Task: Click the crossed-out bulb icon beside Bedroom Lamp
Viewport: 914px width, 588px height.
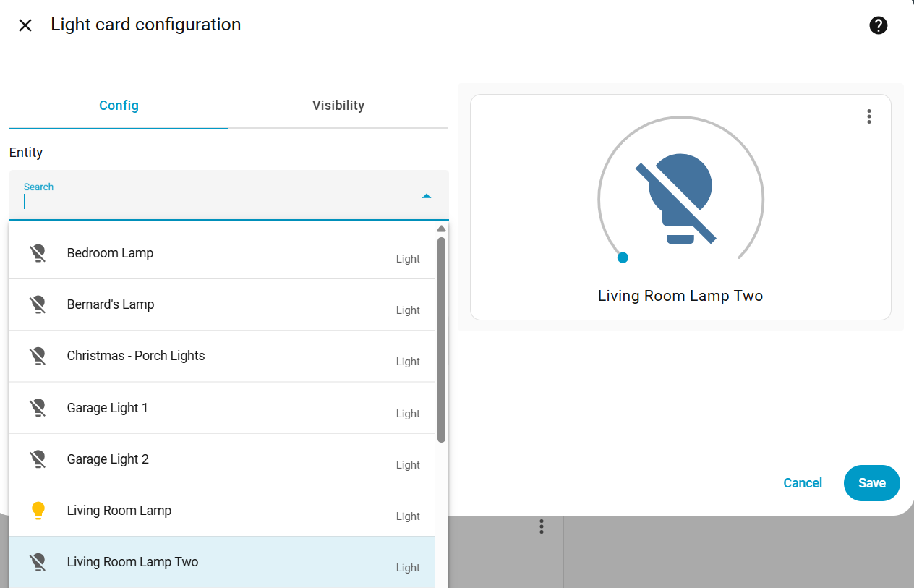Action: 38,252
